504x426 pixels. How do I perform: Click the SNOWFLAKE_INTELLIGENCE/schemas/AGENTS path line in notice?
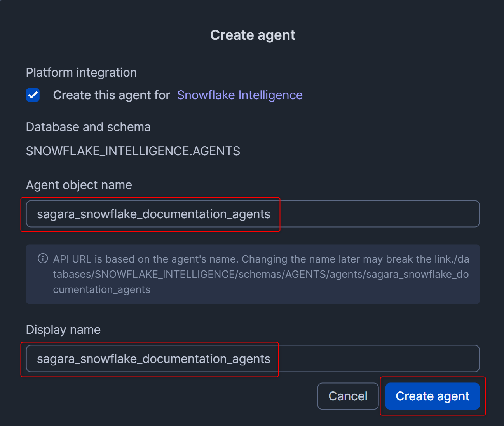(261, 274)
